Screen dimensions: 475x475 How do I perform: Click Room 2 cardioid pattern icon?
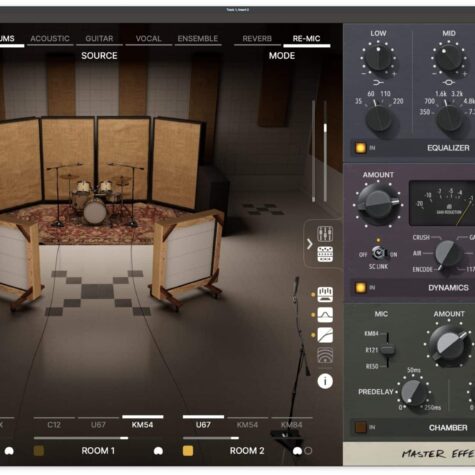[x=297, y=451]
